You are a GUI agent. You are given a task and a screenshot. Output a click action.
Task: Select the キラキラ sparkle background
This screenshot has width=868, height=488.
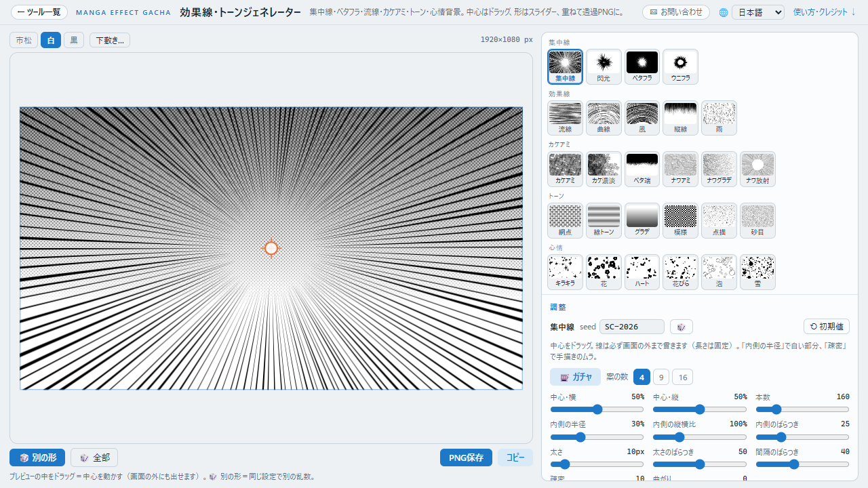click(565, 272)
